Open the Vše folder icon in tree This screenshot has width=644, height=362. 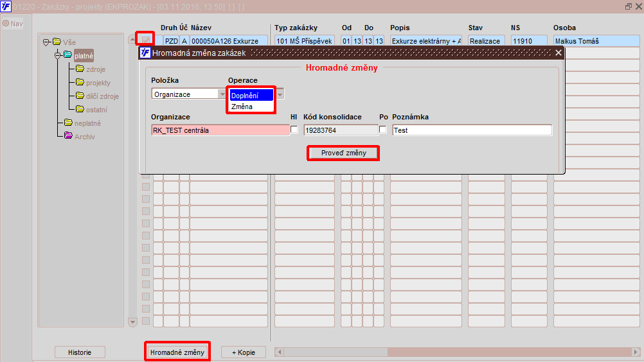57,42
